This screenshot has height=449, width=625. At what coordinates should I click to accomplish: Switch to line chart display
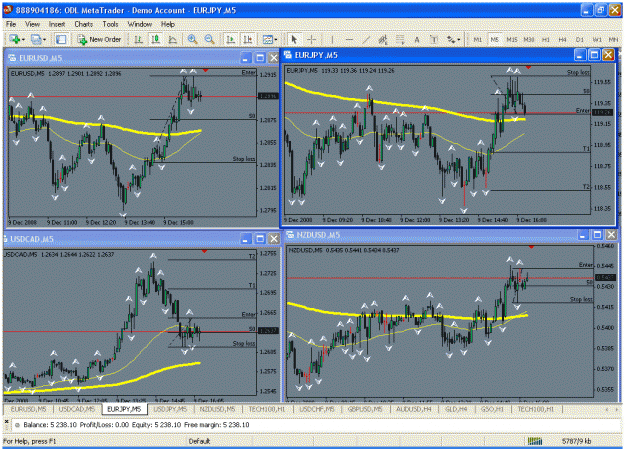[173, 39]
